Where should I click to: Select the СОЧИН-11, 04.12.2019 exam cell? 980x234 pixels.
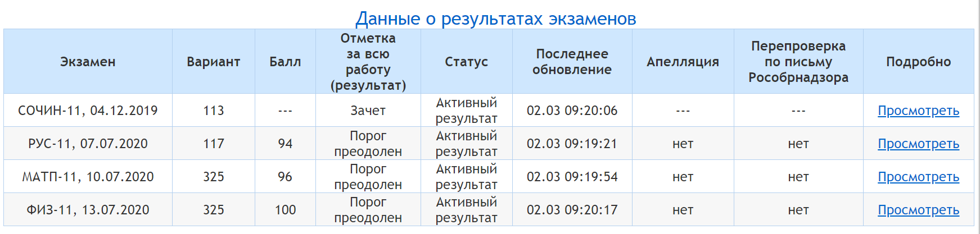pyautogui.click(x=88, y=111)
